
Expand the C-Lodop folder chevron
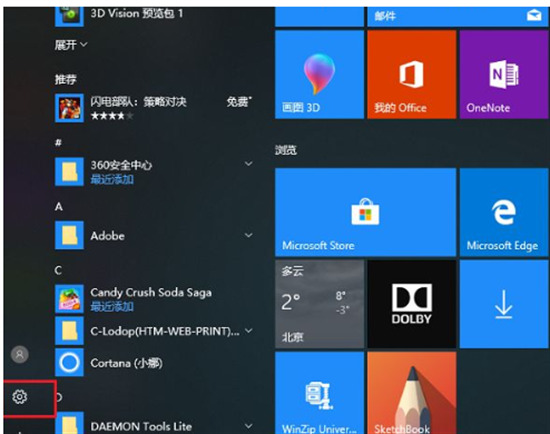point(248,330)
